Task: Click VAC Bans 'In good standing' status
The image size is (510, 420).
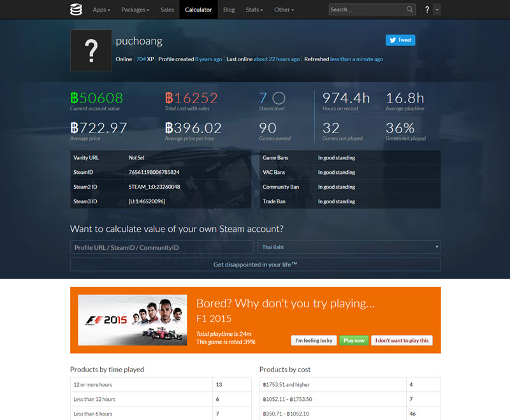Action: point(337,172)
